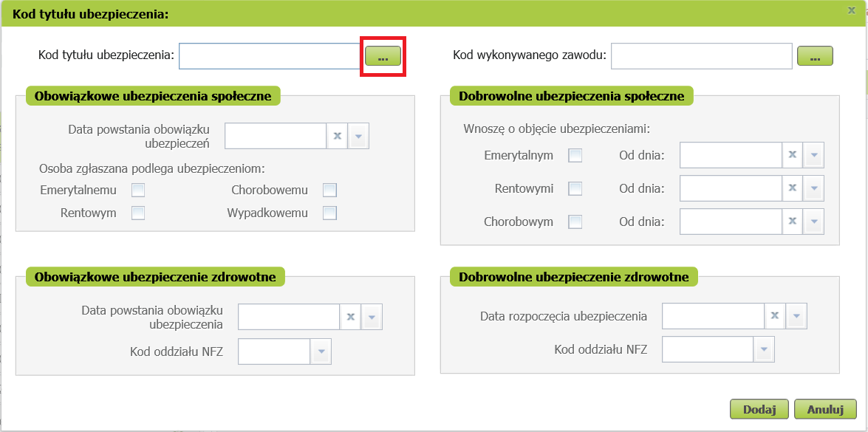Viewport: 868px width, 432px height.
Task: Check voluntary Emerytalnym checkbox
Action: (x=575, y=155)
